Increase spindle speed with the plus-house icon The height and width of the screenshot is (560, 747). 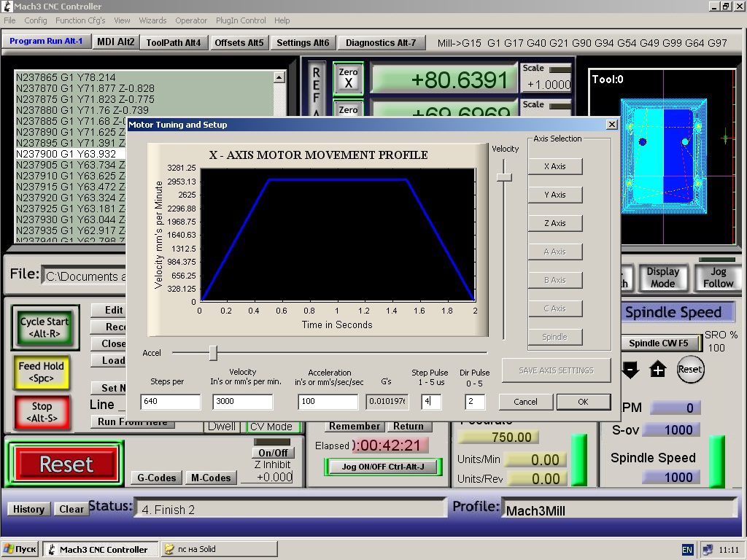(x=658, y=370)
